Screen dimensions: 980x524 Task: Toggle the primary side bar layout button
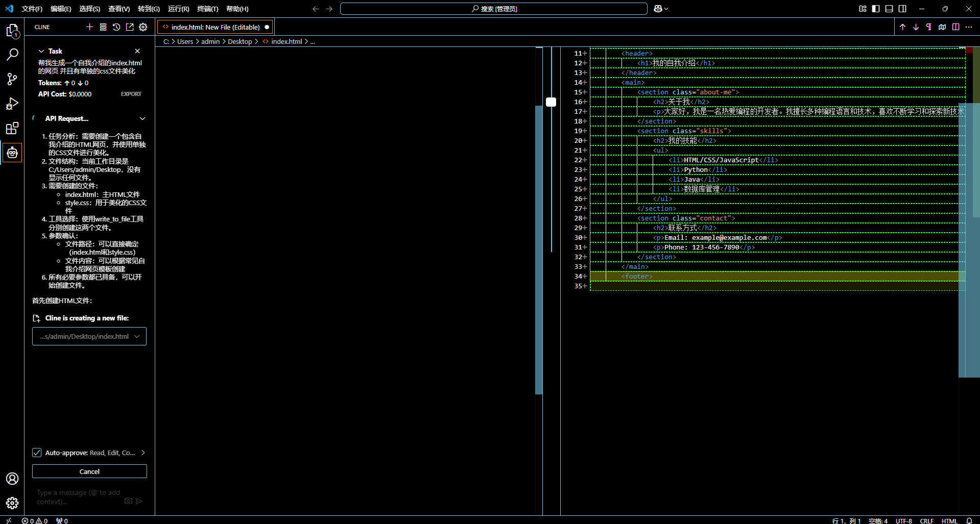click(876, 9)
